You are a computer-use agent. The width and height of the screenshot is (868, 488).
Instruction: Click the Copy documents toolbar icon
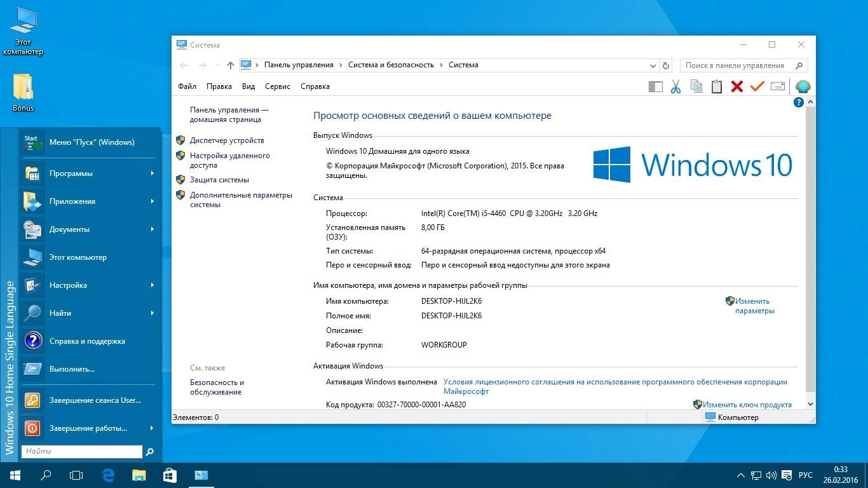pos(696,86)
